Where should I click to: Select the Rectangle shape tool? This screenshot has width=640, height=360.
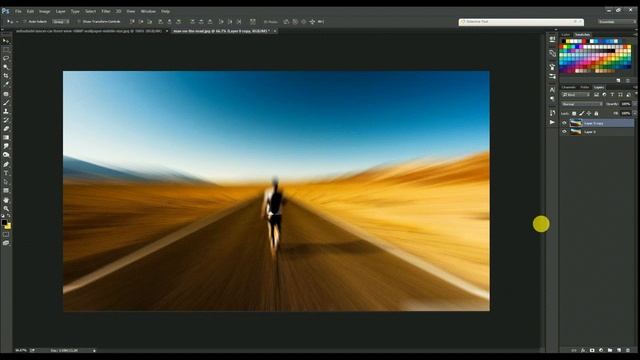pyautogui.click(x=6, y=191)
